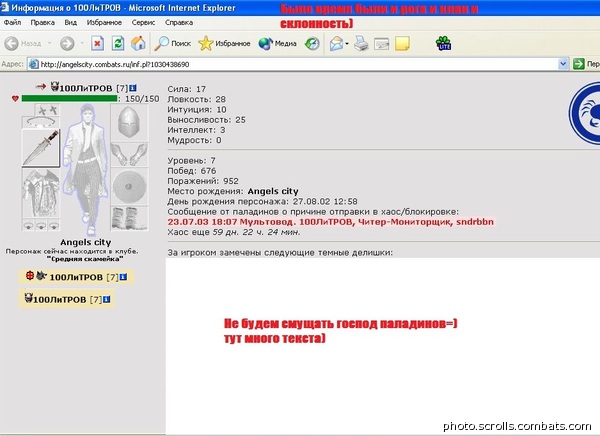The width and height of the screenshot is (600, 436).
Task: Click 'День рождения персонажа' date line
Action: (262, 201)
